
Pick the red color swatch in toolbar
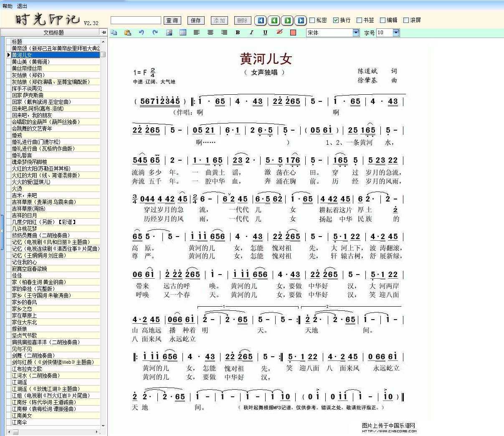point(293,33)
